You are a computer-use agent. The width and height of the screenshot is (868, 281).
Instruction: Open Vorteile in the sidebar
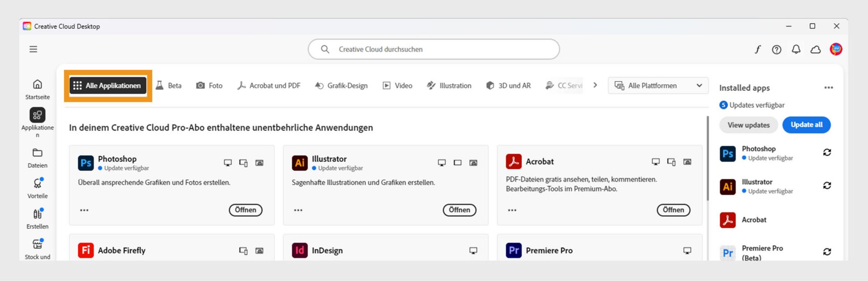tap(38, 189)
